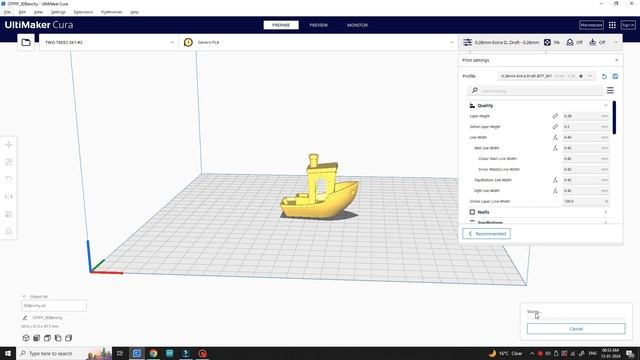The height and width of the screenshot is (360, 640).
Task: Open the Profile dropdown selector
Action: click(x=547, y=76)
